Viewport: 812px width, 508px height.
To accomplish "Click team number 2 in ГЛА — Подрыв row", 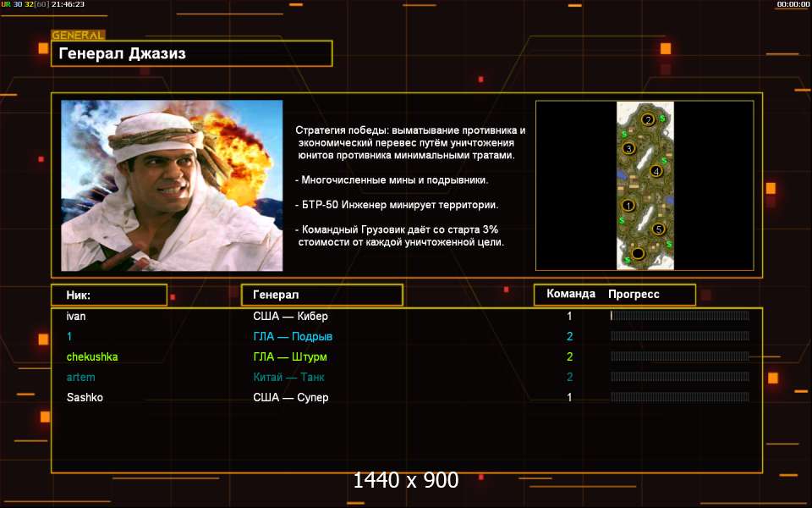I will (569, 336).
